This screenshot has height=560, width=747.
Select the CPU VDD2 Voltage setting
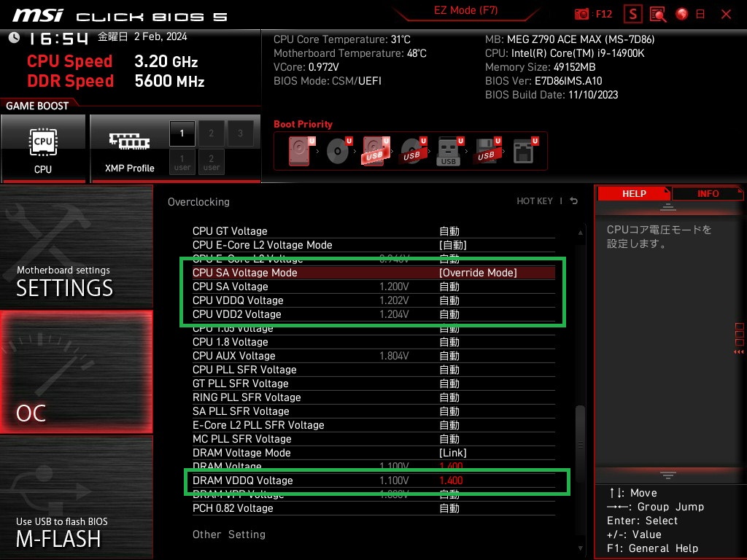373,314
